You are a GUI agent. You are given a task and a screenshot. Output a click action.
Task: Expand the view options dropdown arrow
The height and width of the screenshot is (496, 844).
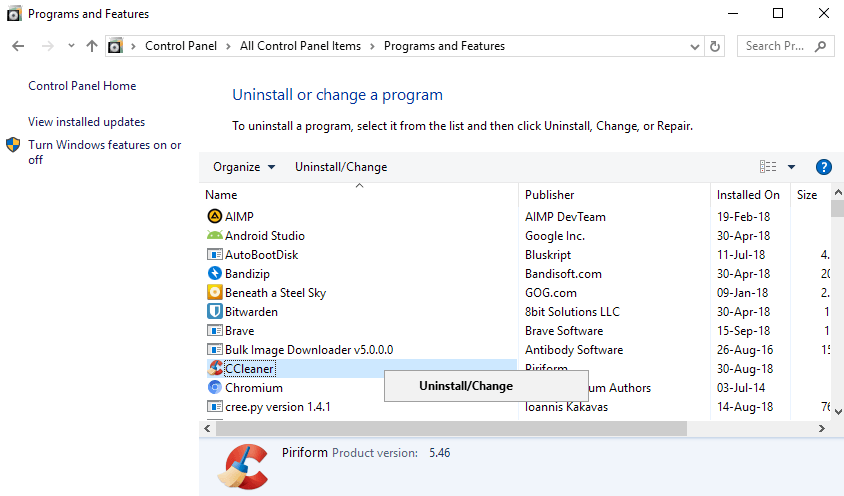791,167
